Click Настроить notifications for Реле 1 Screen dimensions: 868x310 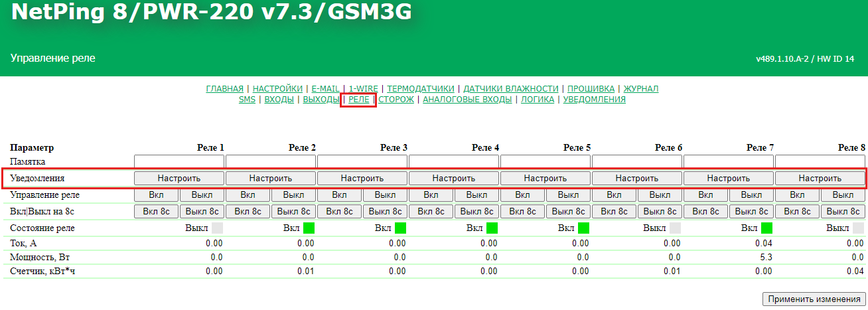pyautogui.click(x=179, y=178)
